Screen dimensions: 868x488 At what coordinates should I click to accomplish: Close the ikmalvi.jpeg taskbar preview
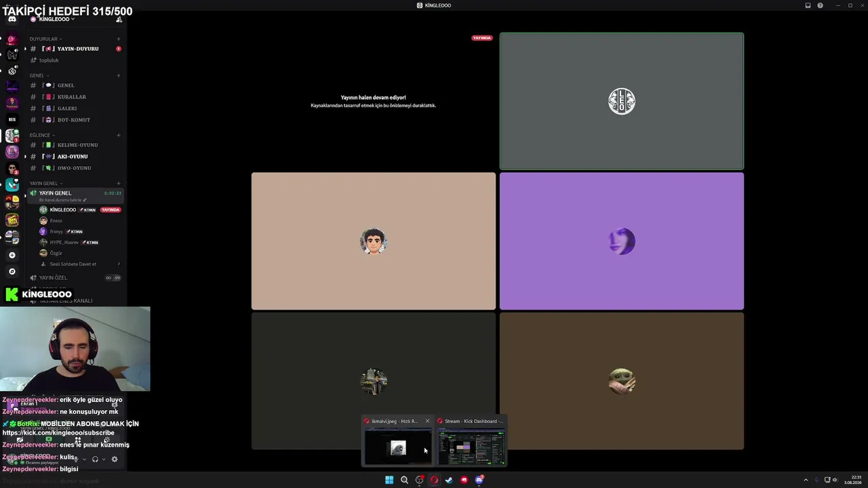coord(427,421)
